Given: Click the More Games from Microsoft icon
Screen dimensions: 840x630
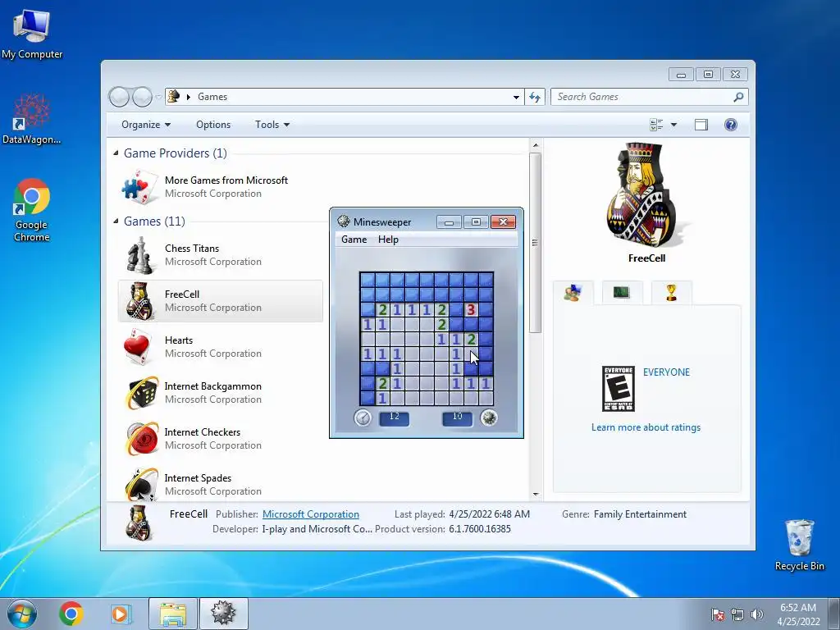Looking at the screenshot, I should tap(139, 187).
